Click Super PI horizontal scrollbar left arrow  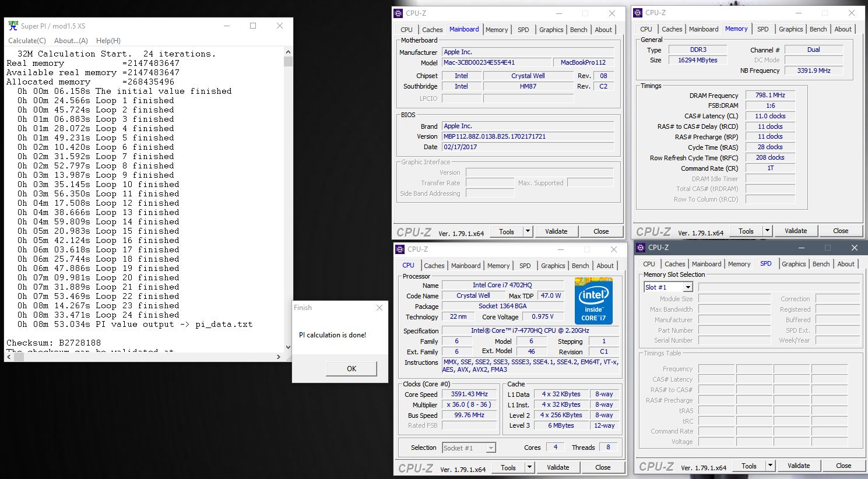tap(9, 357)
